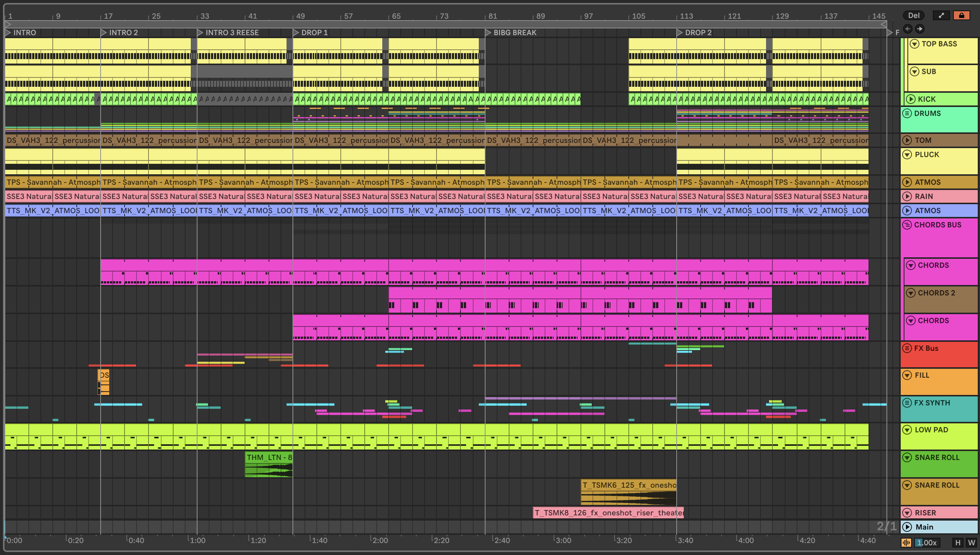Image resolution: width=980 pixels, height=555 pixels.
Task: Jump to previous locator arrow
Action: click(x=907, y=28)
